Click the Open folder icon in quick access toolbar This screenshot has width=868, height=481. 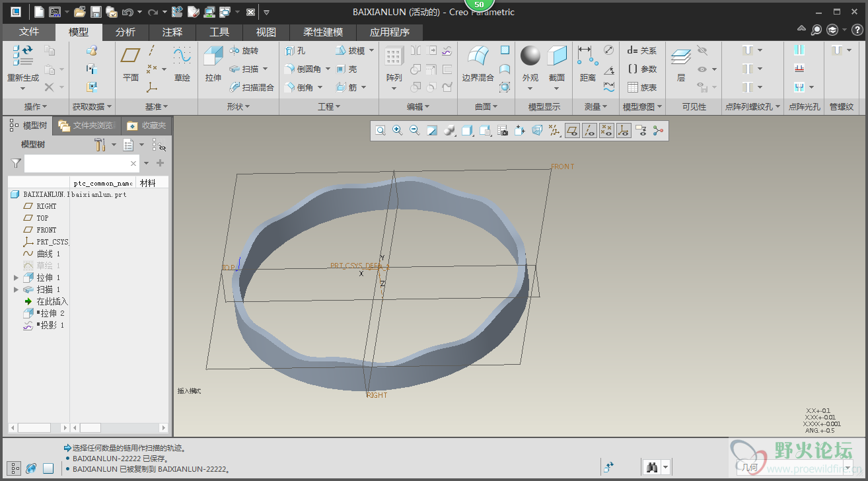click(x=79, y=12)
